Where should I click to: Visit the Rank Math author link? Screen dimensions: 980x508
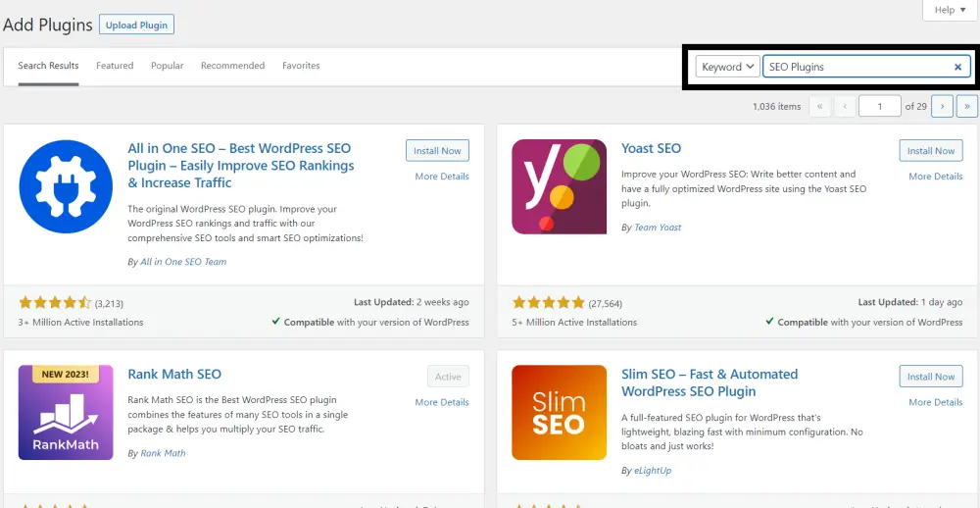point(163,453)
